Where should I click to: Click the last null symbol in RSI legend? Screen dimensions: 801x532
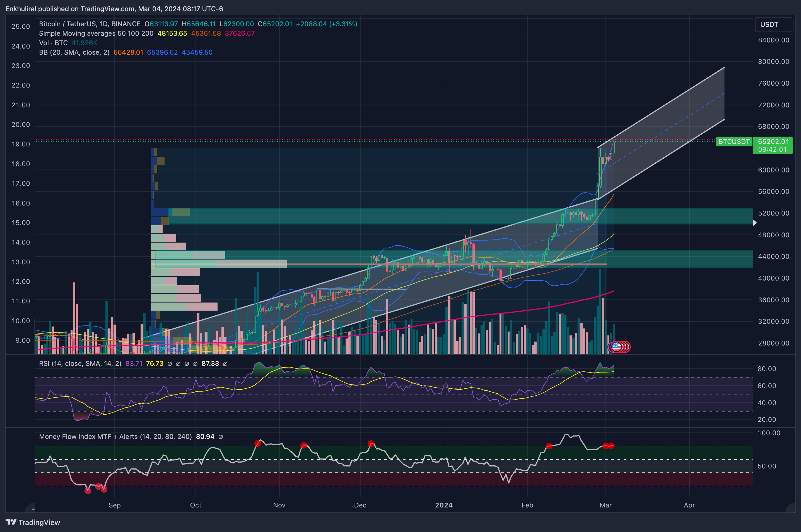[225, 364]
